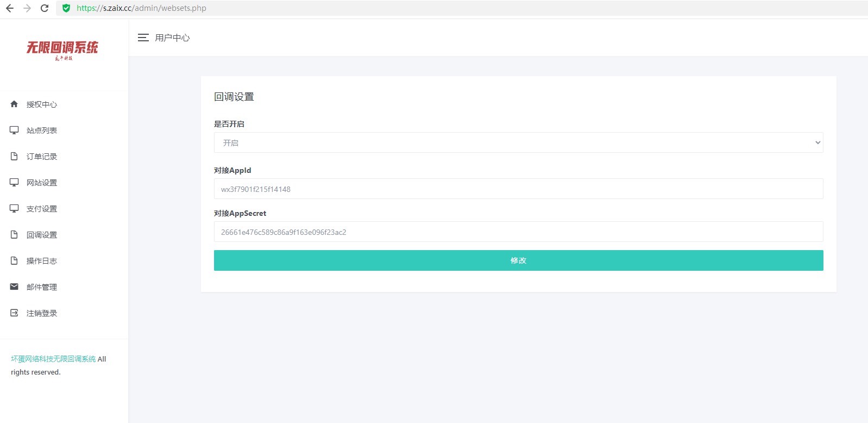This screenshot has height=423, width=868.
Task: Click the document icon beside 订单记录
Action: [14, 156]
